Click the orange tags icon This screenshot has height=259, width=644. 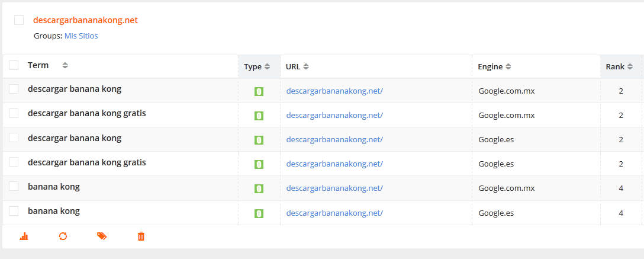(x=102, y=236)
